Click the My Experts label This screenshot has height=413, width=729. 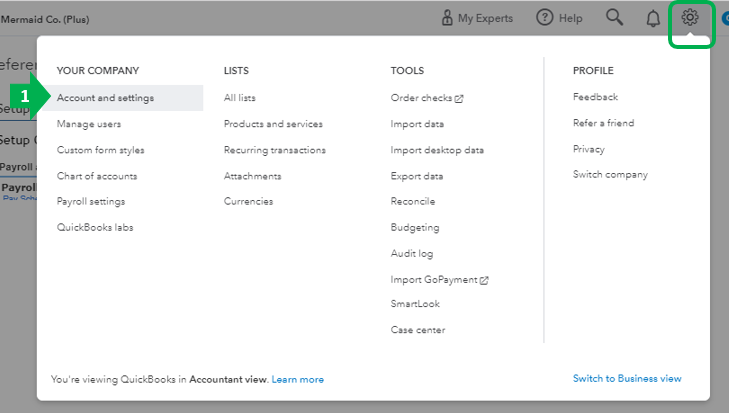point(485,18)
